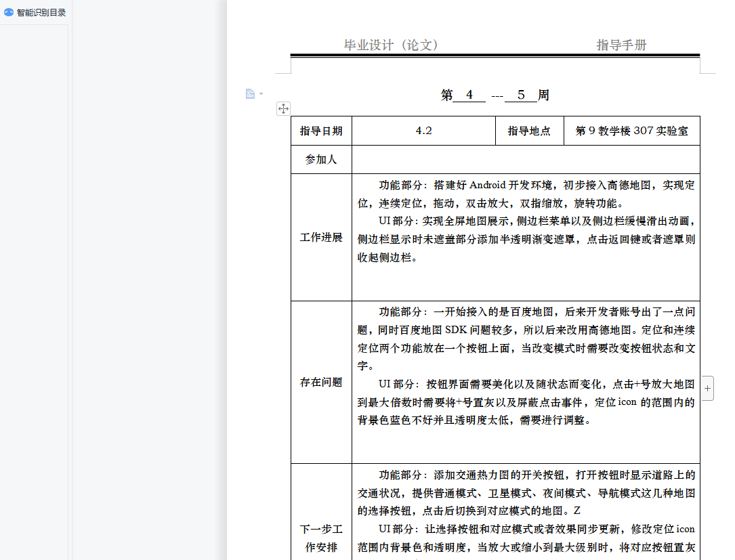Click the line starting UI部分：按钮界面需要美化
The width and height of the screenshot is (735, 560).
point(537,384)
